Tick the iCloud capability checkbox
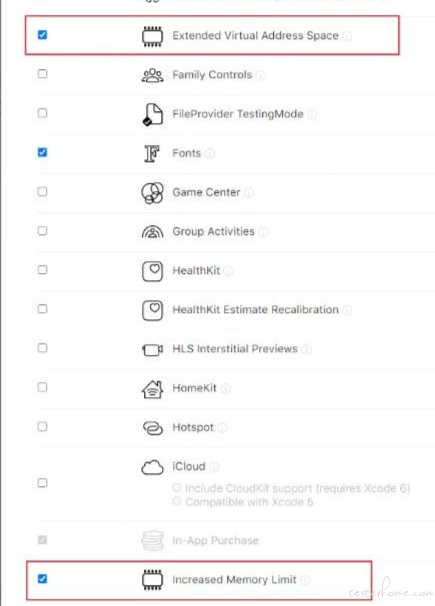 pyautogui.click(x=42, y=482)
